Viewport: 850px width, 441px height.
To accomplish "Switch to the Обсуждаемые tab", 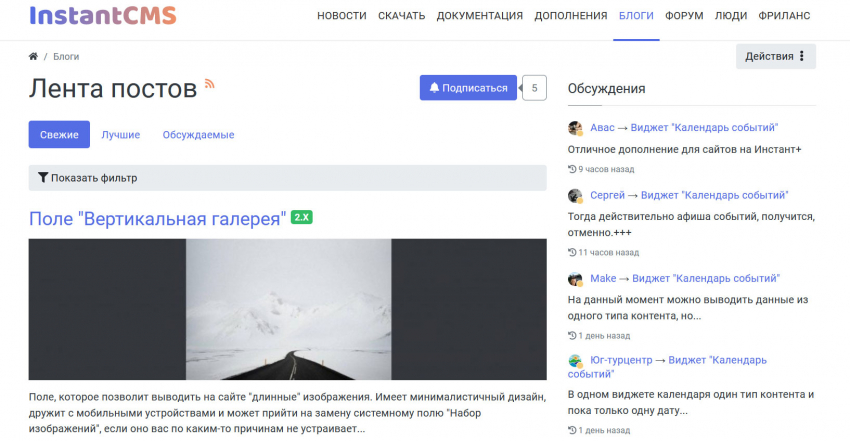I will pos(198,134).
